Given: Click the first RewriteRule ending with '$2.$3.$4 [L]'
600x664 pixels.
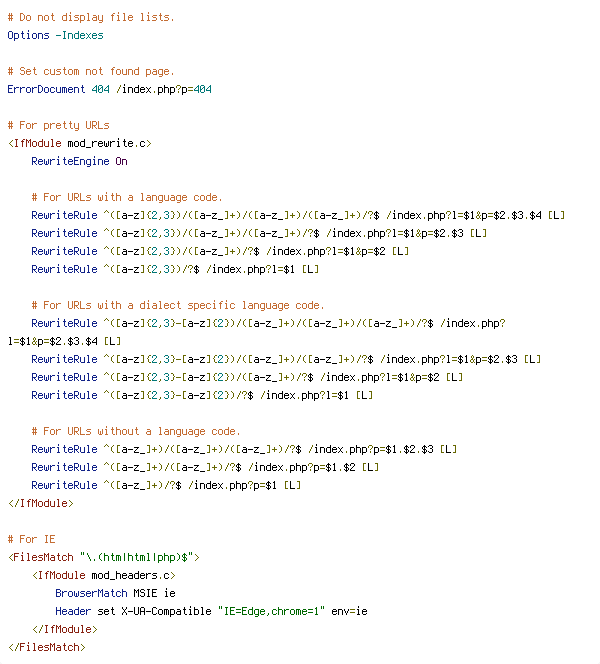Looking at the screenshot, I should pyautogui.click(x=298, y=216).
